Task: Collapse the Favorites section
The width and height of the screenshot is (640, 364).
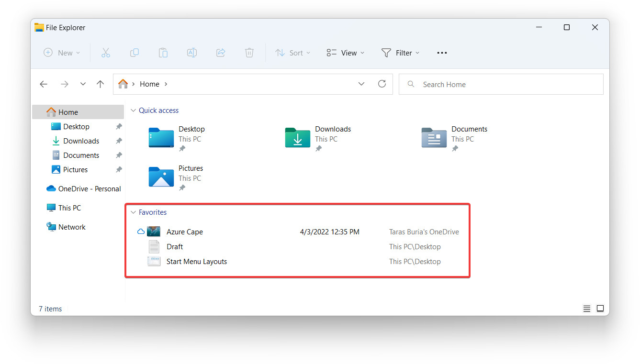Action: point(133,212)
